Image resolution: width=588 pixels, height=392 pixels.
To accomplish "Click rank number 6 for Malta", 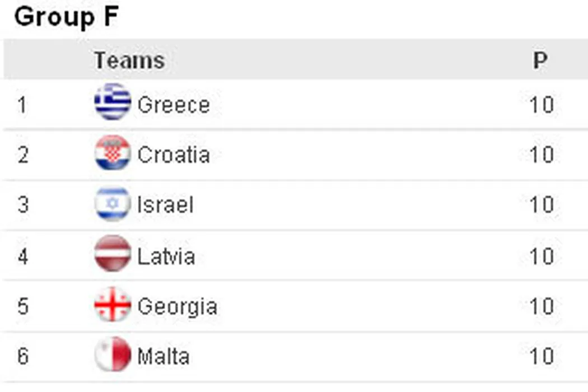I will pos(22,357).
